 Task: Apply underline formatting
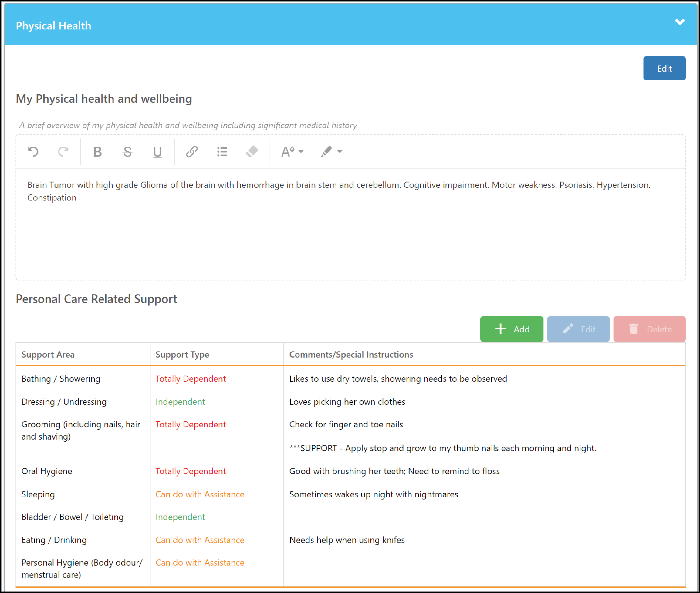(157, 152)
